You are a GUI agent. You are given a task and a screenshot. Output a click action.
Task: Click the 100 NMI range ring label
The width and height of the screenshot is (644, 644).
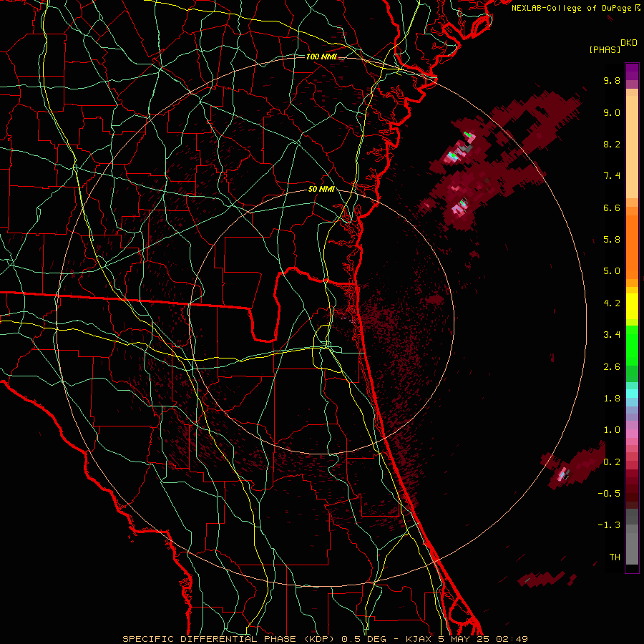[x=321, y=57]
